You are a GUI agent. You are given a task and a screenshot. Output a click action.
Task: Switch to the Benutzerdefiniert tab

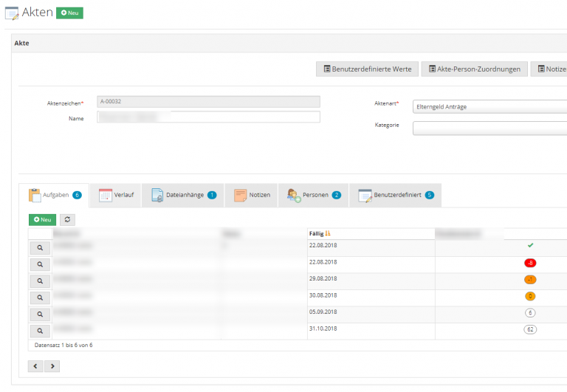395,196
